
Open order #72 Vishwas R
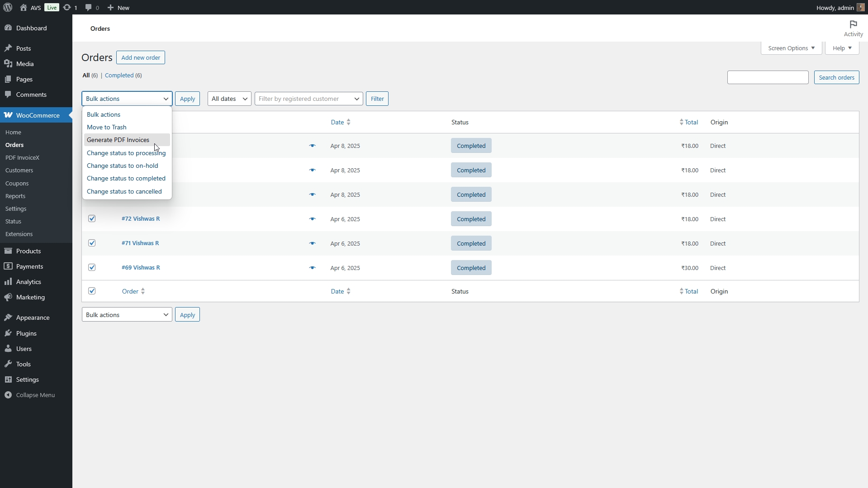141,218
